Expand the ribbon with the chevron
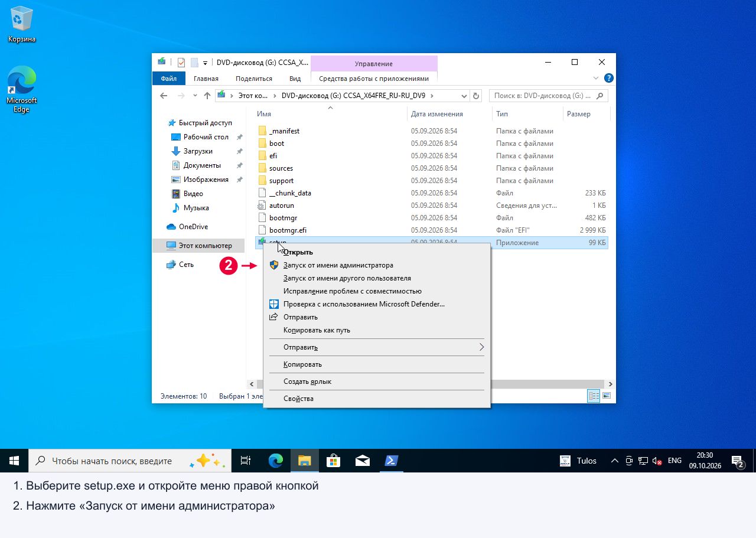756x538 pixels. click(596, 78)
